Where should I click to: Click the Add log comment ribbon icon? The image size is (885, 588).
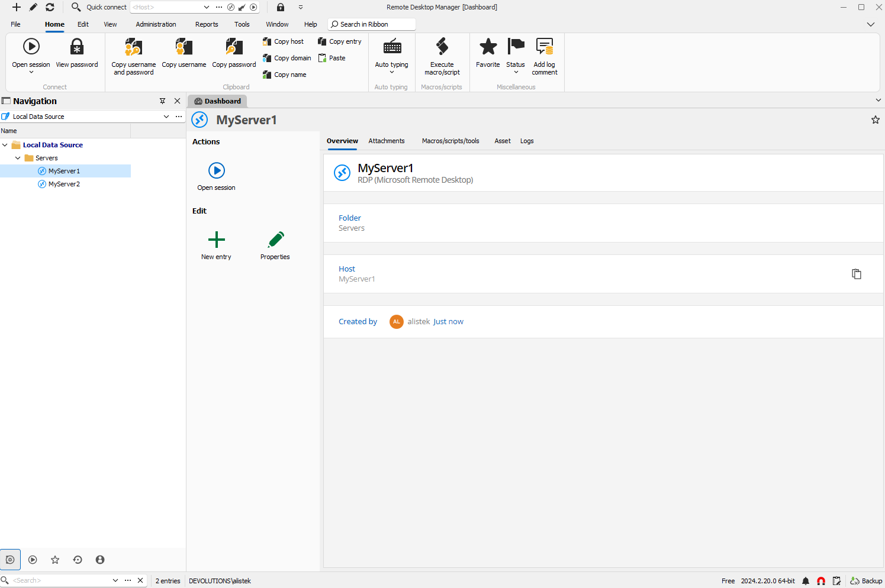tap(545, 46)
